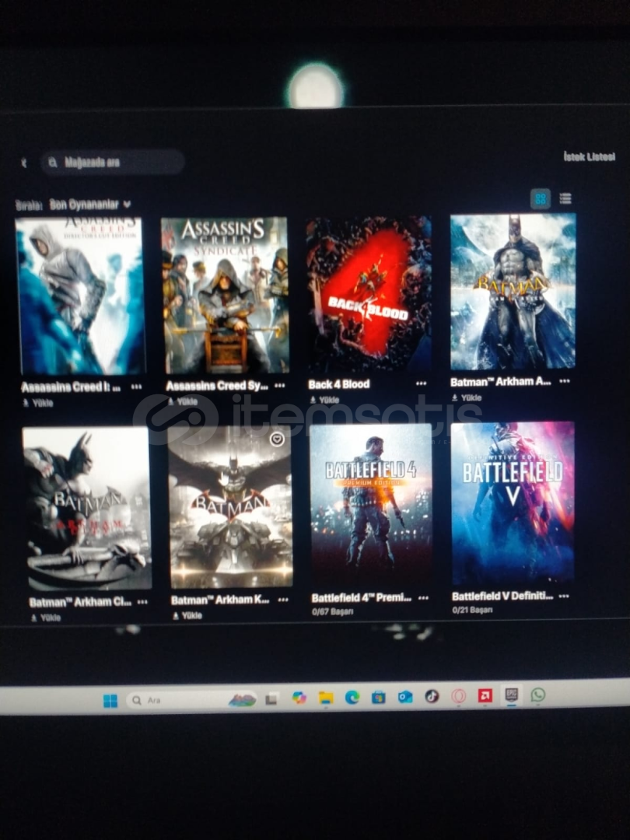Image resolution: width=630 pixels, height=840 pixels.
Task: Click the Batman Arkham K... title text
Action: [x=220, y=600]
